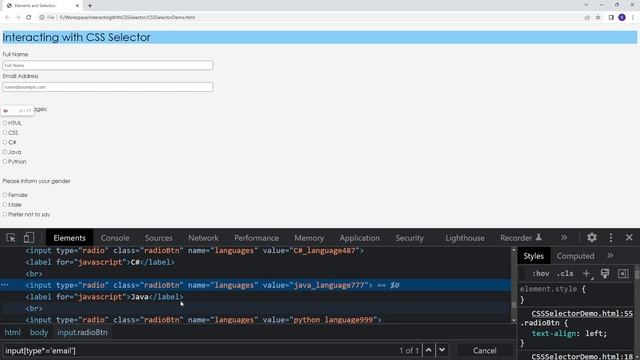The image size is (640, 360).
Task: Open DevTools three-dot customize menu
Action: (611, 238)
